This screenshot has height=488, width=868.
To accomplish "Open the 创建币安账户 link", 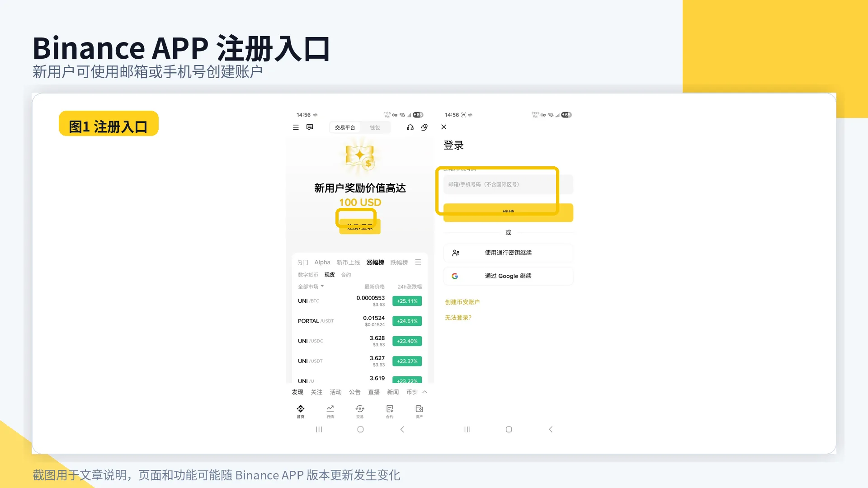I will coord(462,302).
